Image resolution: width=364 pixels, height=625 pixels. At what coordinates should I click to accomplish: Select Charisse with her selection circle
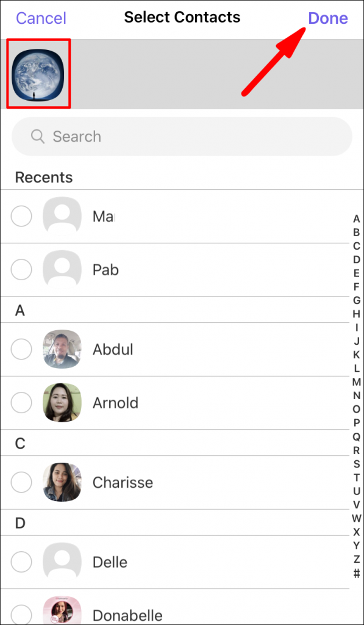pyautogui.click(x=21, y=482)
